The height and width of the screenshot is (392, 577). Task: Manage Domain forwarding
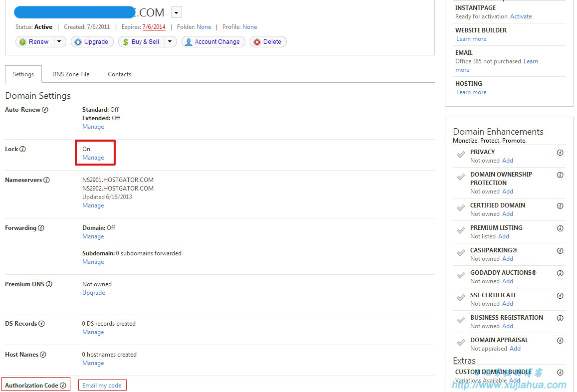93,236
